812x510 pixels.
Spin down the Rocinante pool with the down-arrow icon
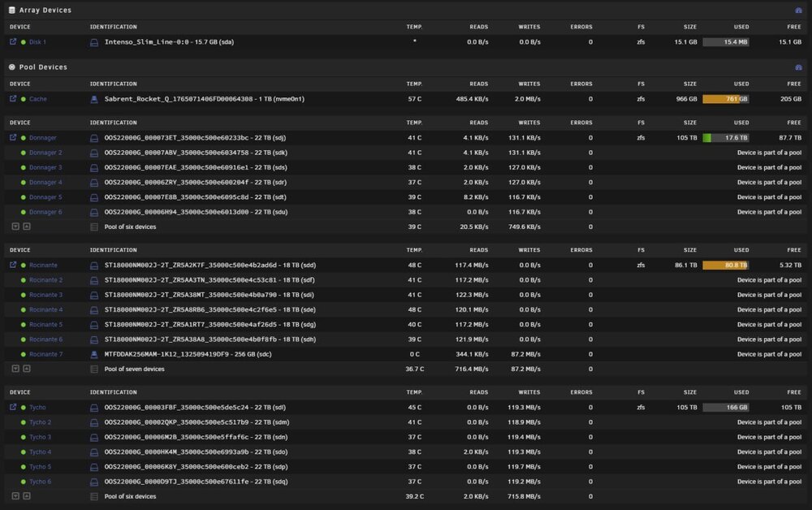pos(15,369)
